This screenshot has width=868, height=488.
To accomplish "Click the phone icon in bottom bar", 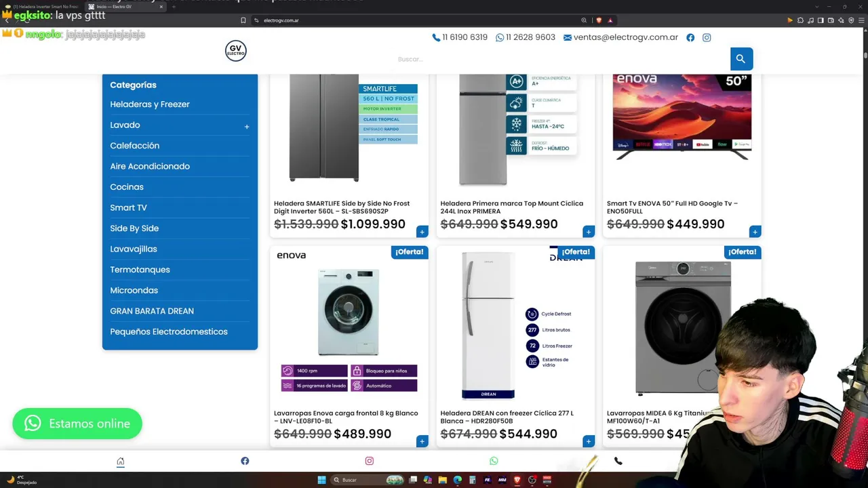I will pyautogui.click(x=618, y=461).
